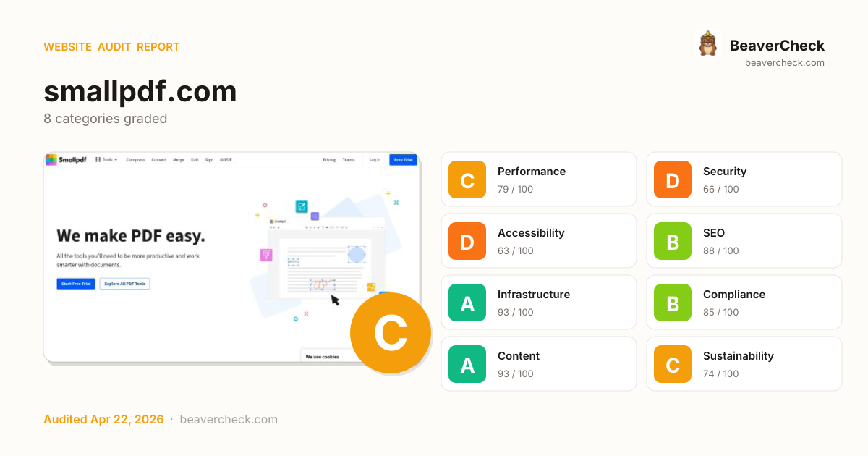The height and width of the screenshot is (456, 868).
Task: Click the orange C Performance grade badge
Action: (x=467, y=180)
